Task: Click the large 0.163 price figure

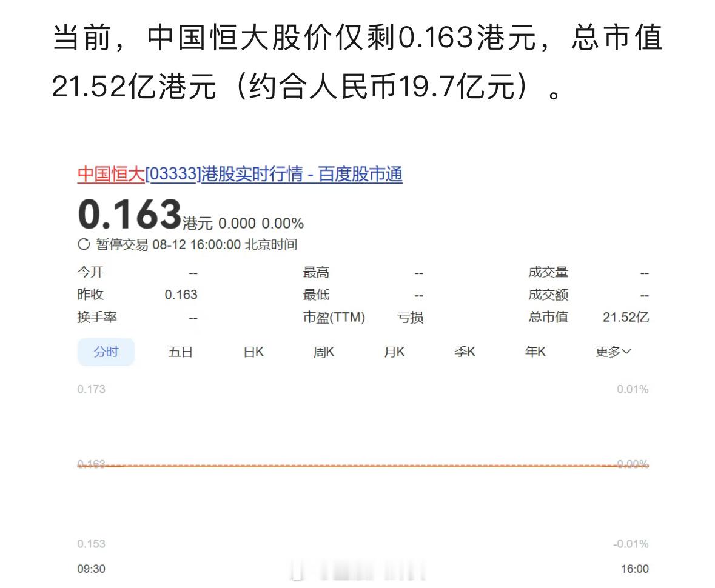Action: pos(130,214)
